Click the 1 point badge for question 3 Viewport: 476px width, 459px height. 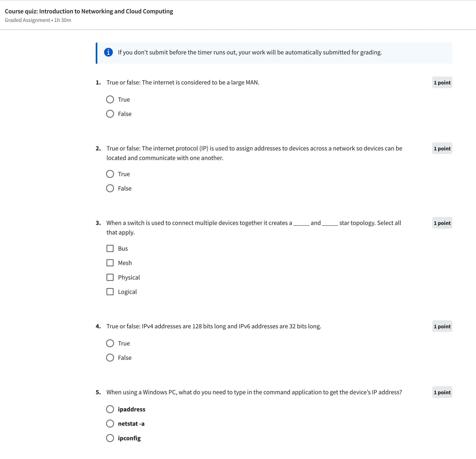(442, 223)
